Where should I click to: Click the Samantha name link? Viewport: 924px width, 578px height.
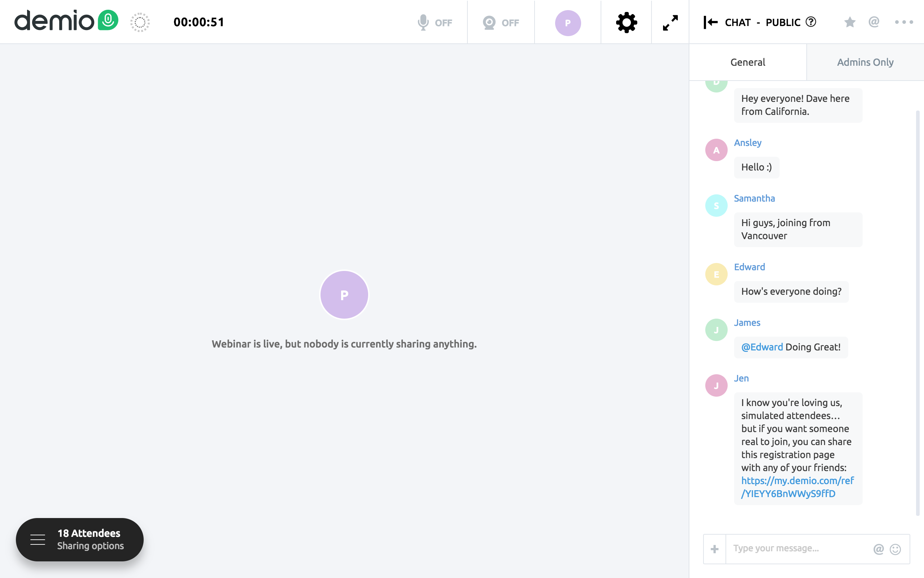[754, 198]
